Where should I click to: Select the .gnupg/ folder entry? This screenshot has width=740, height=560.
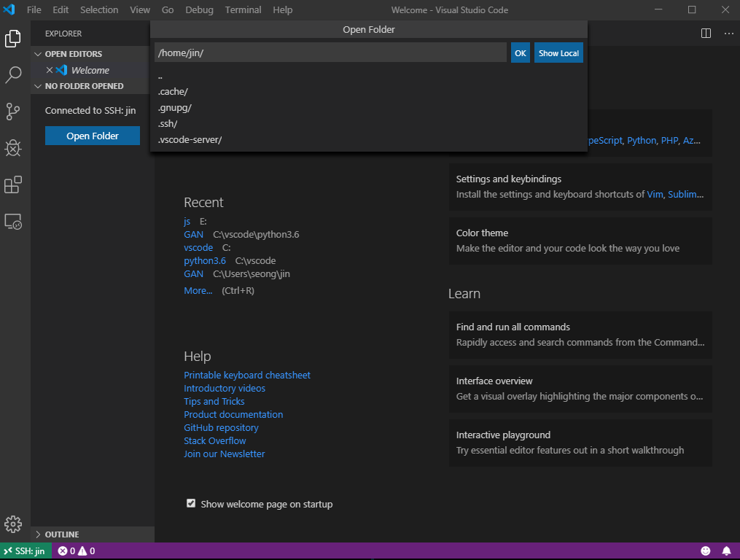369,108
